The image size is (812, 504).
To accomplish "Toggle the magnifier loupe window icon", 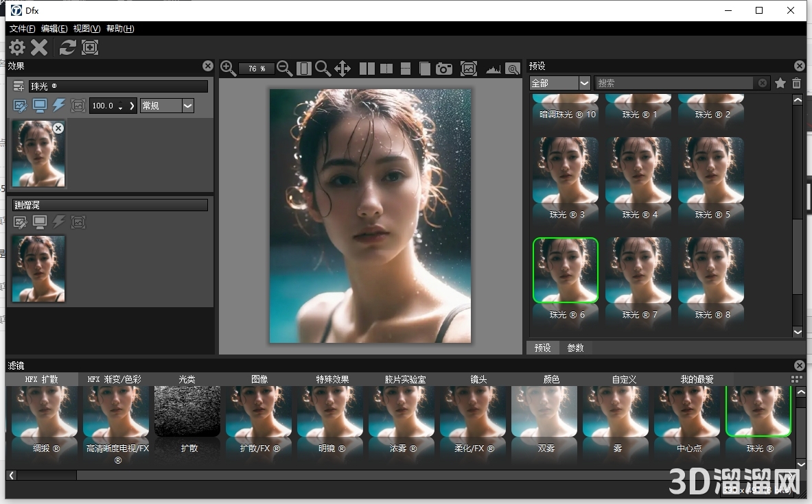I will click(x=513, y=69).
